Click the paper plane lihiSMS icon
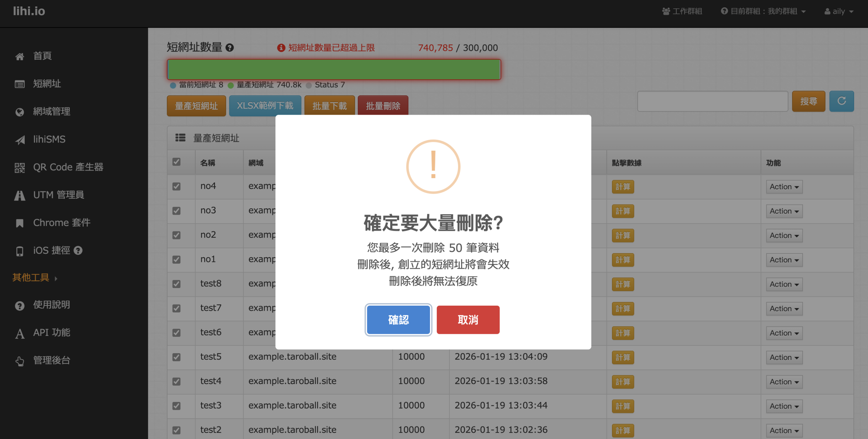 pyautogui.click(x=20, y=140)
